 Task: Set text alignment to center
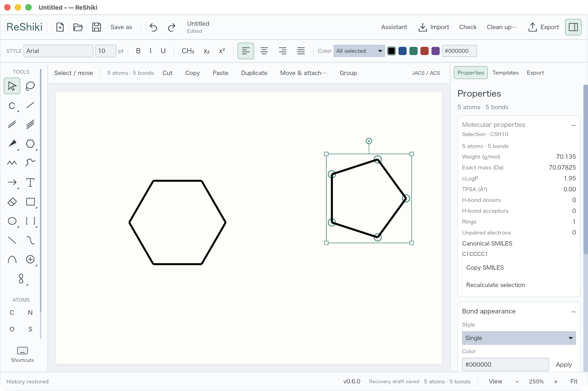click(264, 51)
